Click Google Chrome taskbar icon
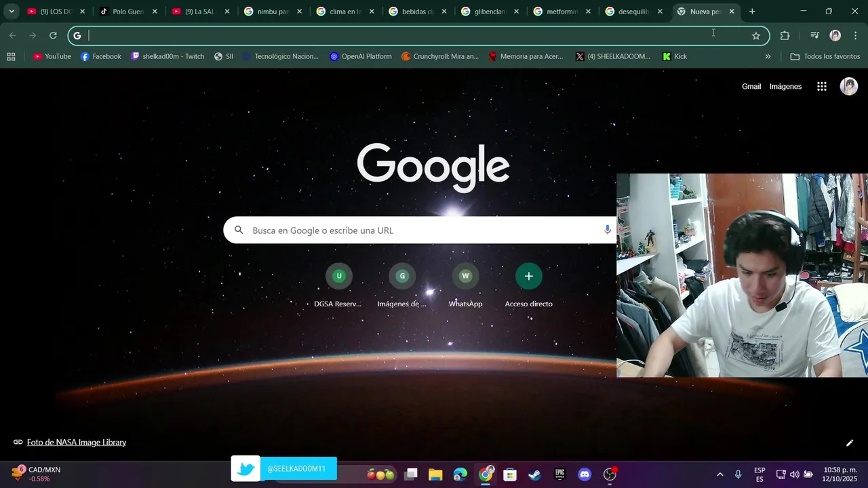Screen dimensions: 868x488 (486, 474)
